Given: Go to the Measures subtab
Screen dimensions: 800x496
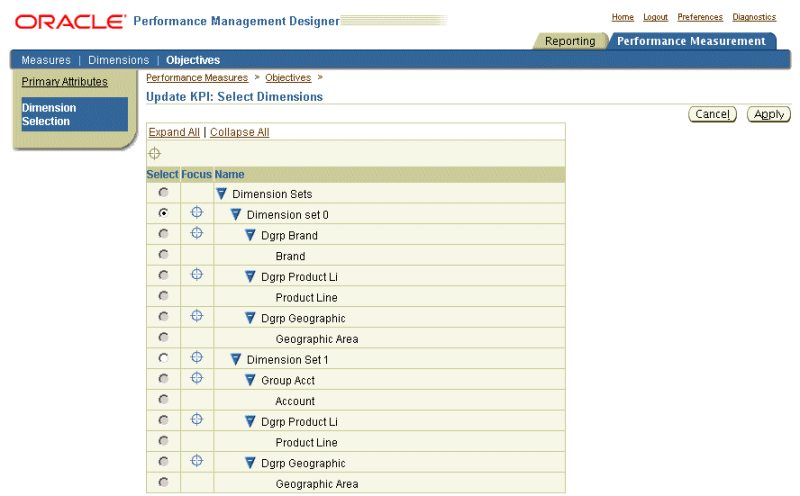Looking at the screenshot, I should (46, 60).
